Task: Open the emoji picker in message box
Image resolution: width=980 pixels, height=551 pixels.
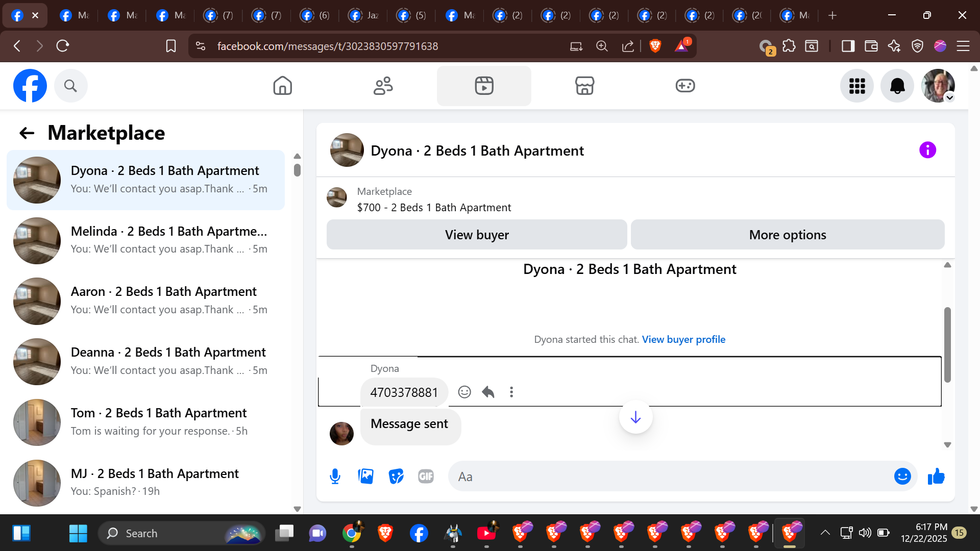Action: pyautogui.click(x=902, y=477)
